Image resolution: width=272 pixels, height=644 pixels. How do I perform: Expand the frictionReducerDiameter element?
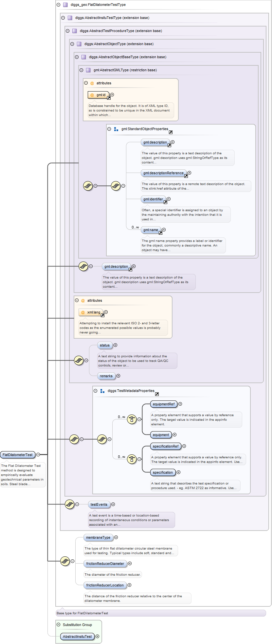click(130, 564)
